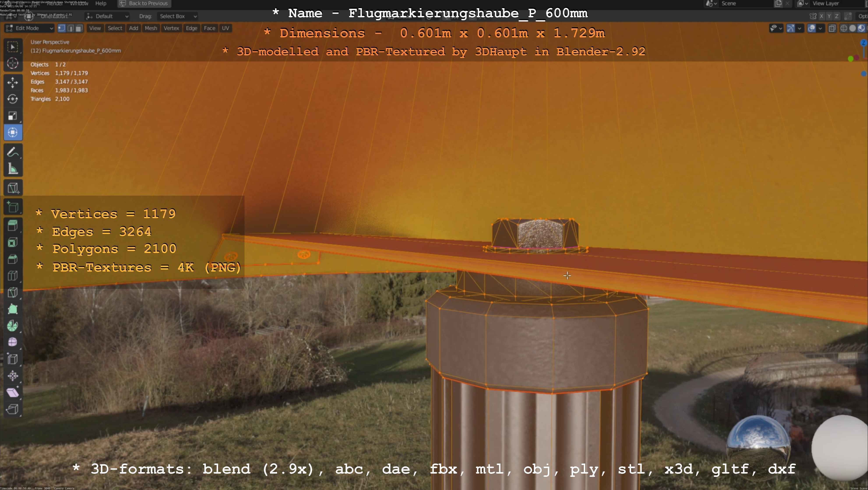
Task: Click the User Perspective view label
Action: click(x=50, y=42)
